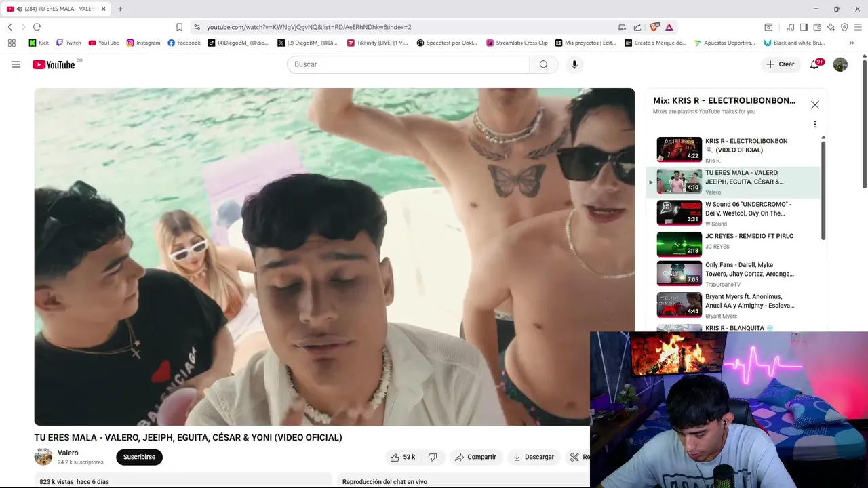The width and height of the screenshot is (868, 488).
Task: Go back with the browser back arrow
Action: point(10,27)
